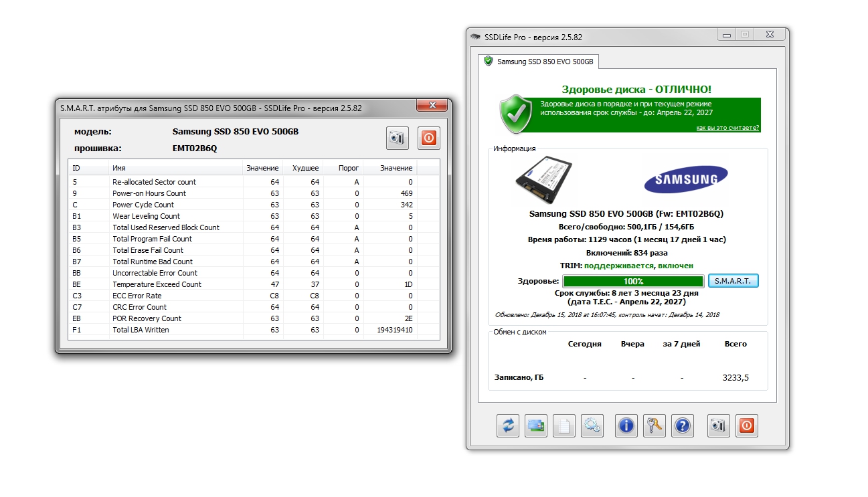This screenshot has width=868, height=497.
Task: Click the Samsung logo image
Action: (x=685, y=179)
